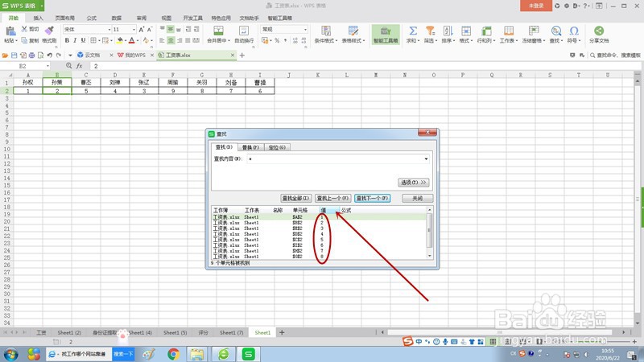
Task: Click the yellow fill color bucket
Action: (119, 40)
